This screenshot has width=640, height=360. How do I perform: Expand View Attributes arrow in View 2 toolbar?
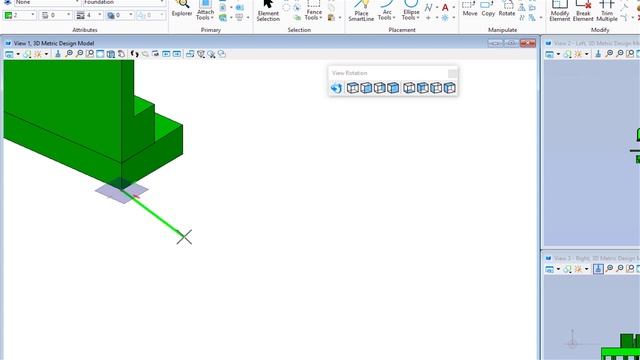[558, 54]
